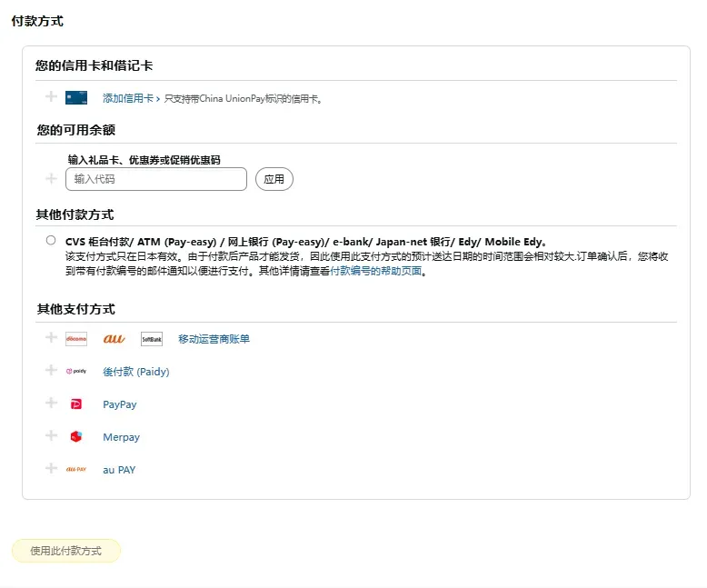Expand the au PAY plus icon
Viewport: 707px width, 588px height.
[52, 468]
